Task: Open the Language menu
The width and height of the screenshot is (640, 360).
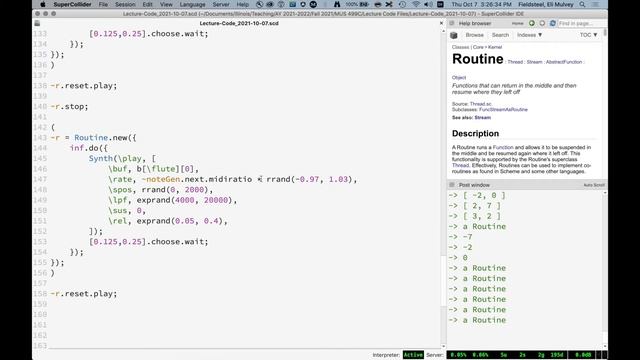Action: click(192, 4)
